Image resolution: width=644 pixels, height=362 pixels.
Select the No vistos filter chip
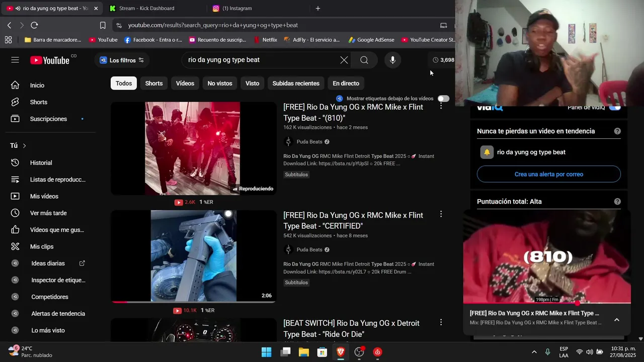[x=220, y=83]
